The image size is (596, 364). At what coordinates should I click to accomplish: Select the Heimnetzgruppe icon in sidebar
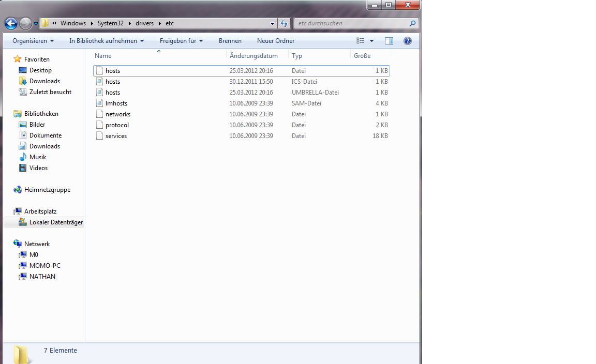(18, 190)
